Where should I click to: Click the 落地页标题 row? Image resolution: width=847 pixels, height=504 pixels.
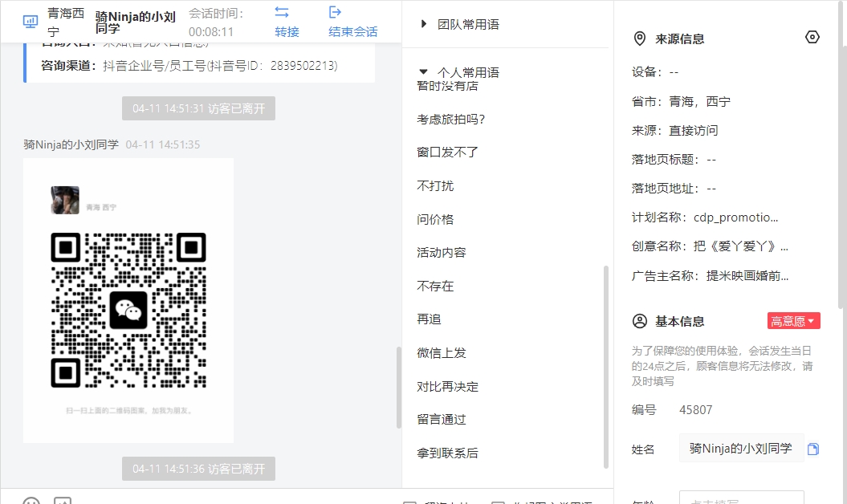coord(674,160)
